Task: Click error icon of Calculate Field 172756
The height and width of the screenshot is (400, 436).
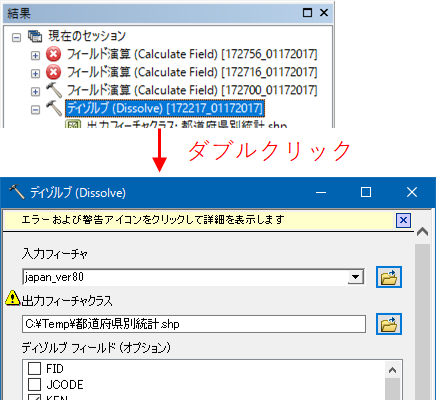Action: 53,54
